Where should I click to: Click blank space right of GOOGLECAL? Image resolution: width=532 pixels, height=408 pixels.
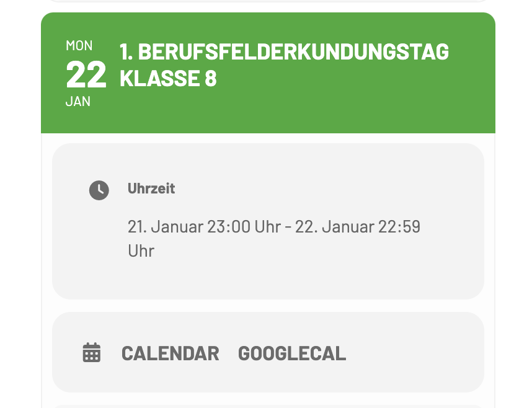pos(414,353)
